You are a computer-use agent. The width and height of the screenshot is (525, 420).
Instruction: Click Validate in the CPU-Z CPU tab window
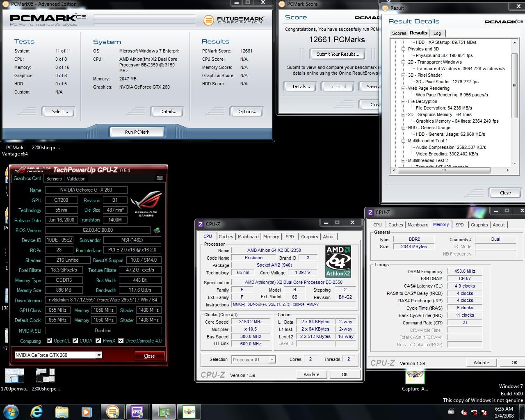[x=311, y=374]
